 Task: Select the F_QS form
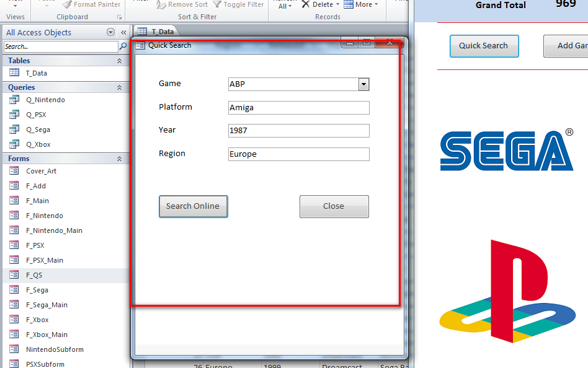tap(66, 275)
